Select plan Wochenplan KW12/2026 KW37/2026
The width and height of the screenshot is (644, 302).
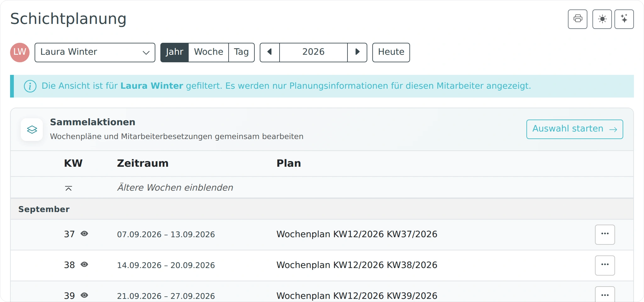[357, 234]
